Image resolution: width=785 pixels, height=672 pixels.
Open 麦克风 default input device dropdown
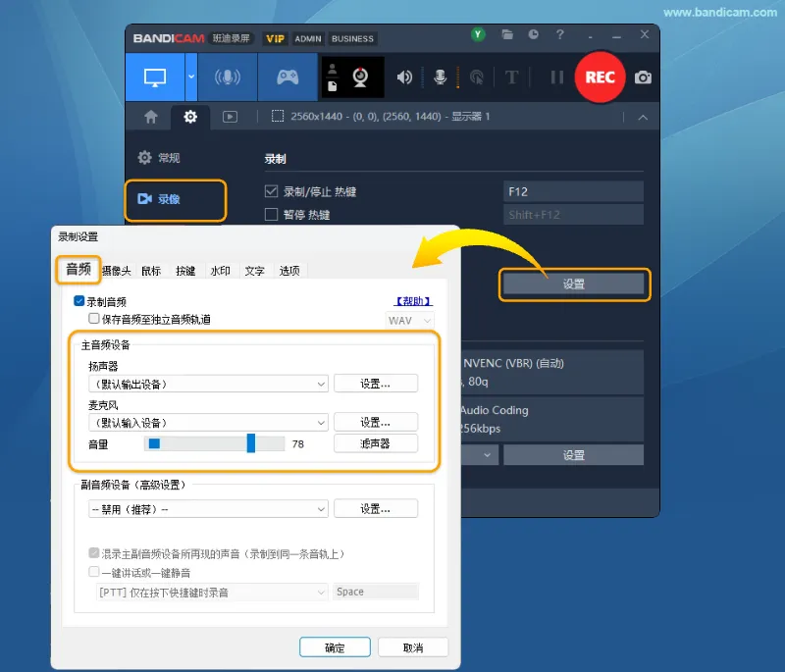pos(208,422)
